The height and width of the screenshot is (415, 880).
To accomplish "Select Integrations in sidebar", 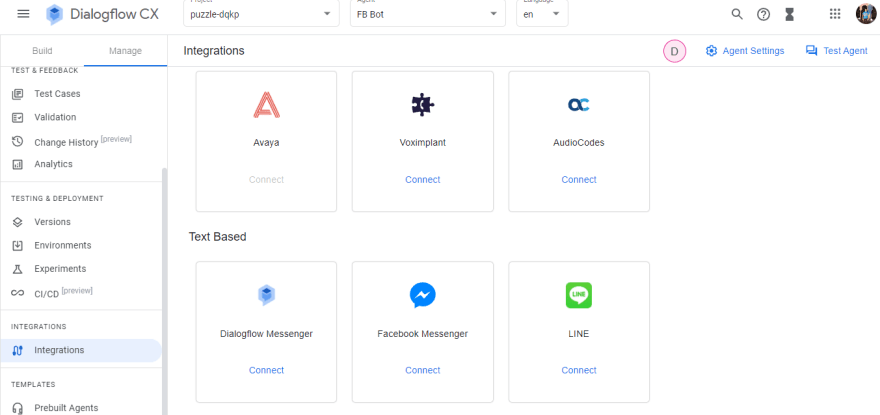I will (x=81, y=350).
